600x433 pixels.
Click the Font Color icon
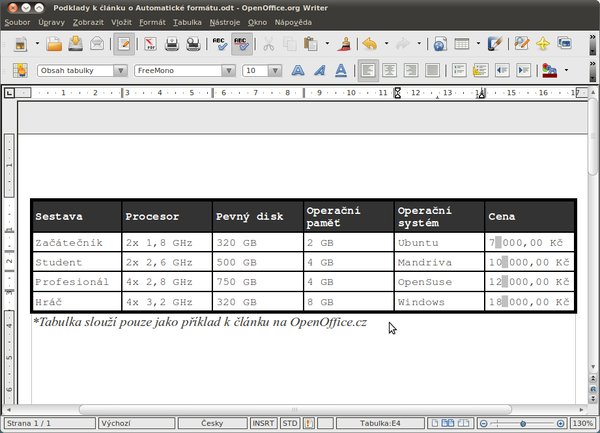pos(549,71)
